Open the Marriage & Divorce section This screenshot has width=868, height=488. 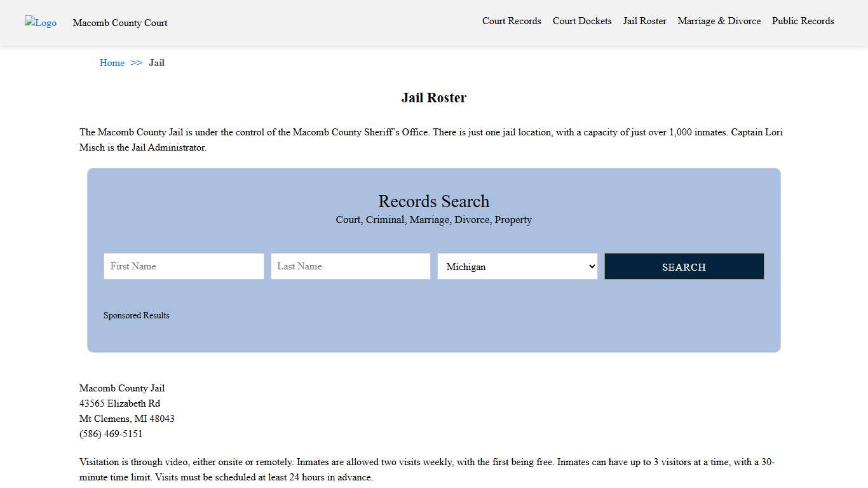pos(719,21)
